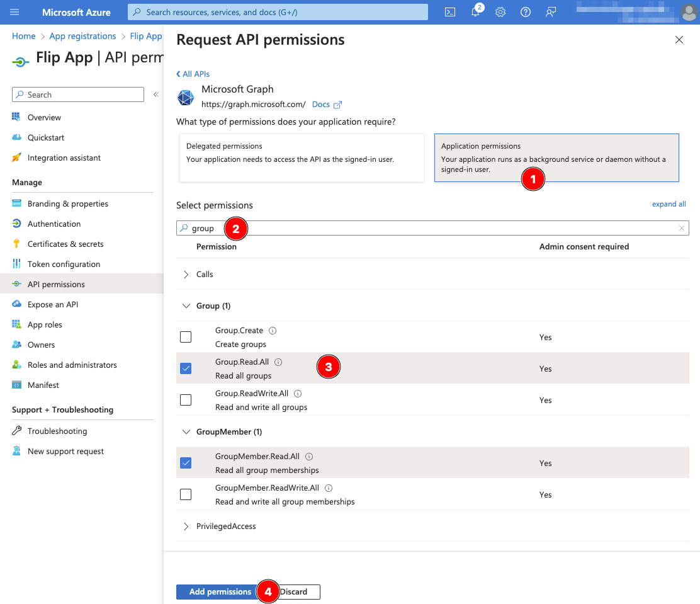Image resolution: width=700 pixels, height=604 pixels.
Task: Click info icon next to GroupMember.Read.All
Action: 309,457
